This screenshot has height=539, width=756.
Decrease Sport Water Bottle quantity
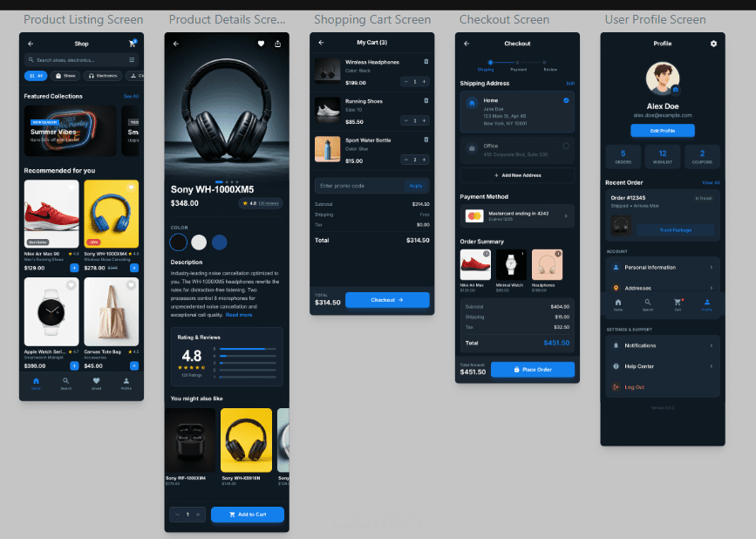(x=406, y=160)
